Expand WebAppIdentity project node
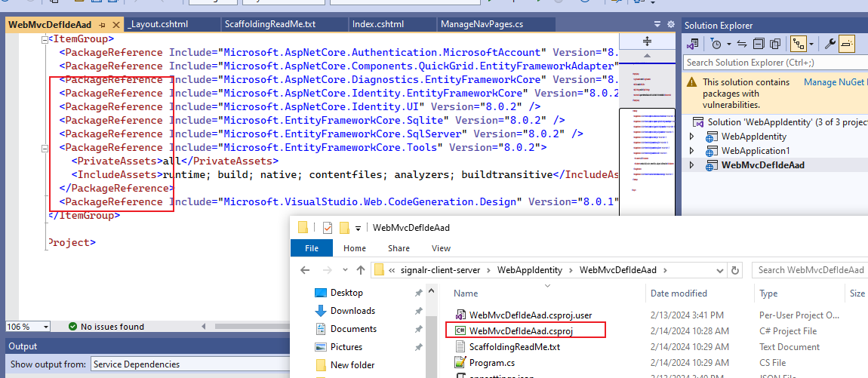Image resolution: width=868 pixels, height=378 pixels. (691, 136)
